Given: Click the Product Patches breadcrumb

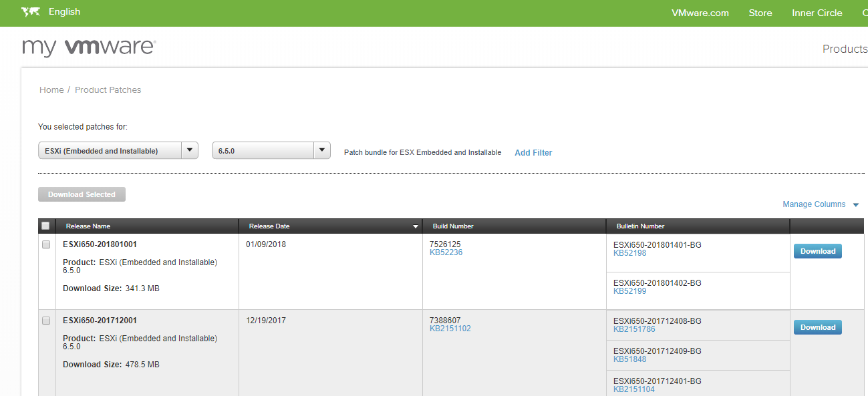Looking at the screenshot, I should tap(108, 89).
